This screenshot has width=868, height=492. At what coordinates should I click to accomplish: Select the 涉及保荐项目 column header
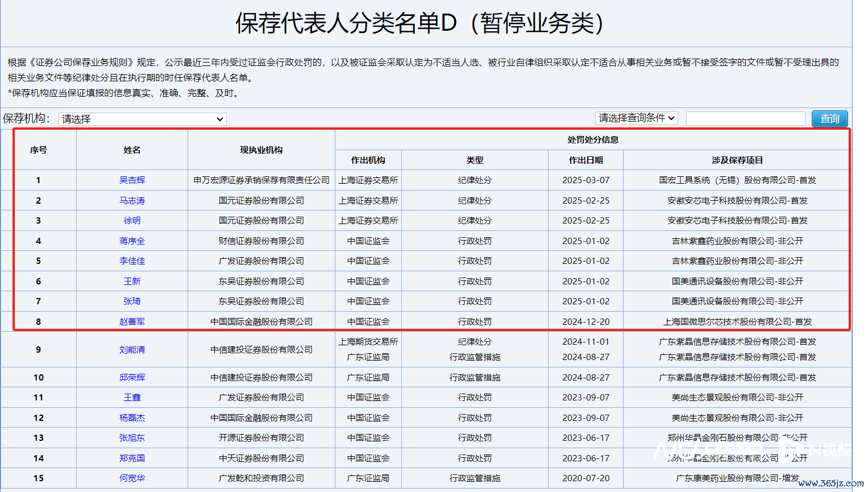pos(737,160)
